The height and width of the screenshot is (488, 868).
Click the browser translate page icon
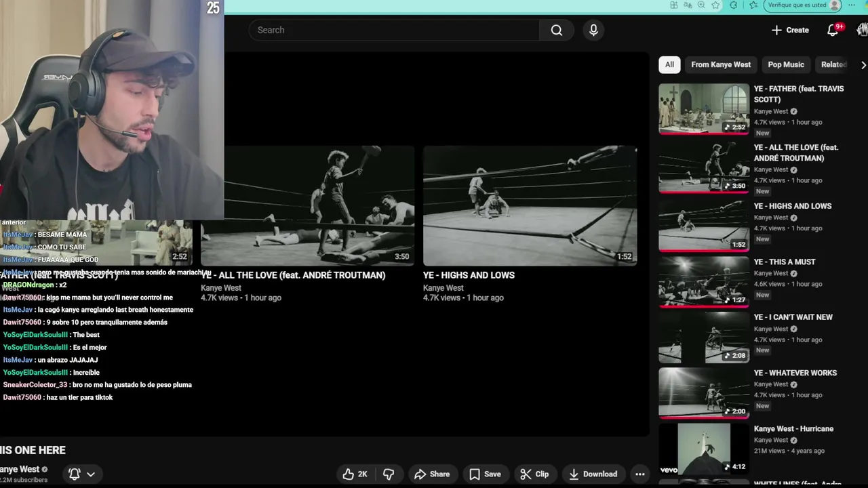click(688, 5)
